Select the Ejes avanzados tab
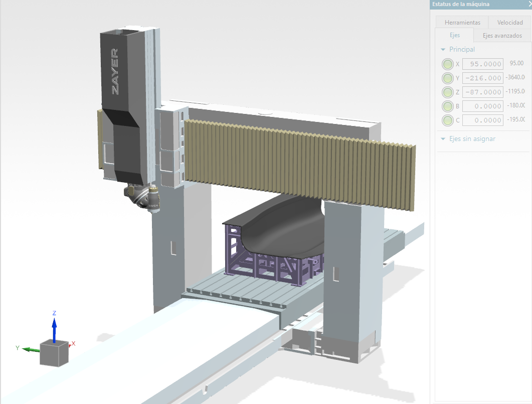Screen dimensions: 532x404 [502, 36]
